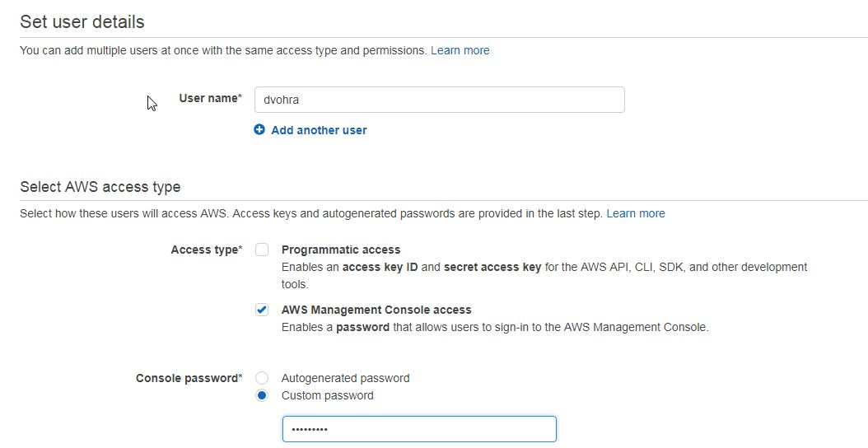
Task: Click the AWS Management Console access label
Action: [376, 310]
